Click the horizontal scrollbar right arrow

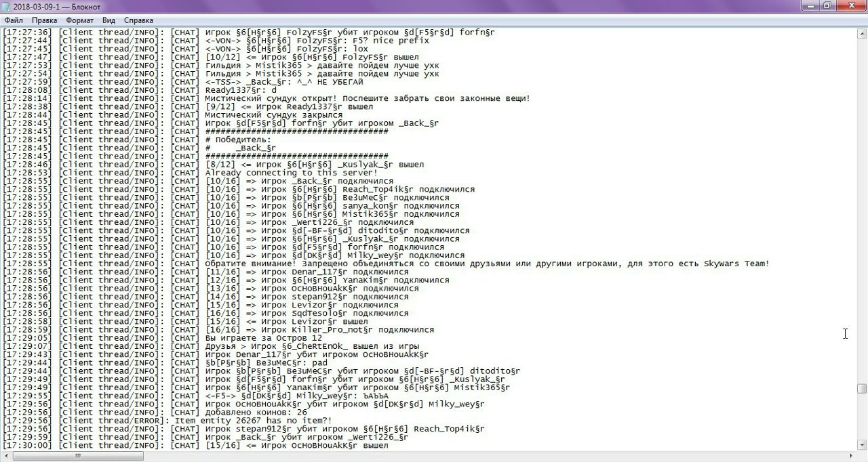tap(850, 456)
